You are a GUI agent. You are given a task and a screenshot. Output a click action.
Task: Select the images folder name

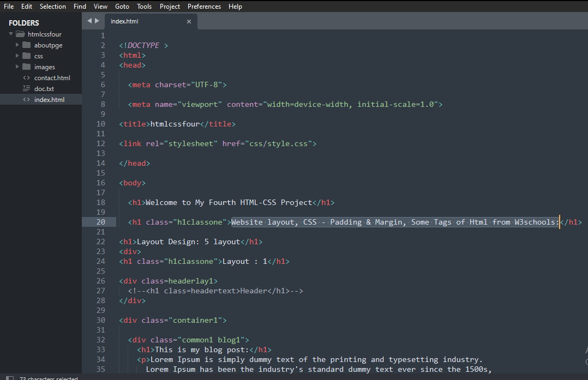click(45, 67)
